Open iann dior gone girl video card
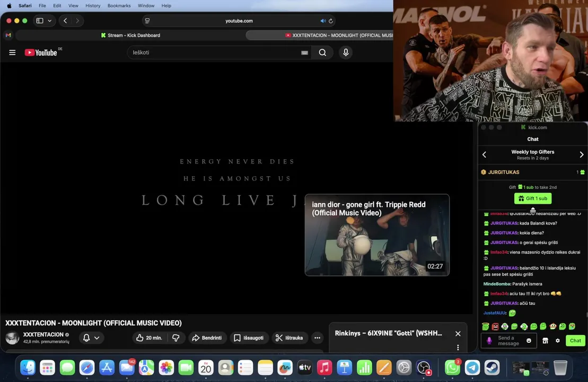This screenshot has height=382, width=588. (x=377, y=235)
